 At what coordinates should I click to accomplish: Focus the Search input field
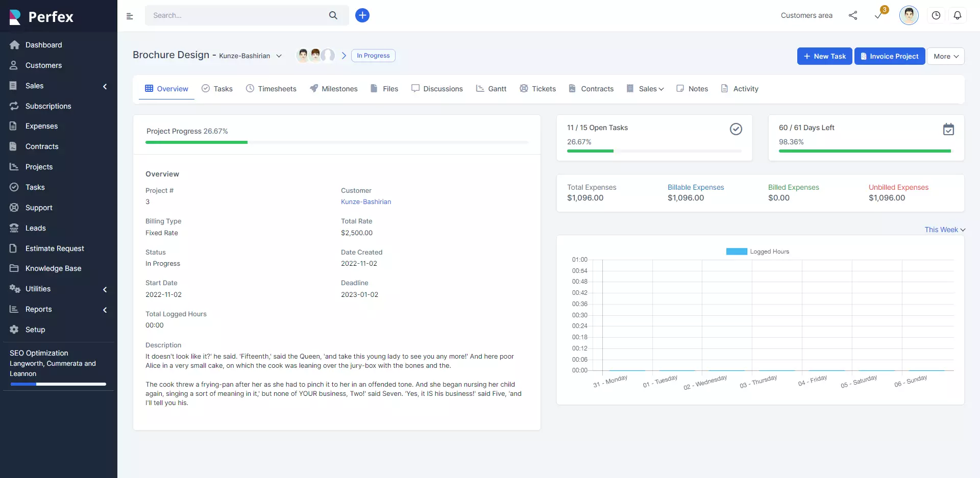click(x=237, y=15)
